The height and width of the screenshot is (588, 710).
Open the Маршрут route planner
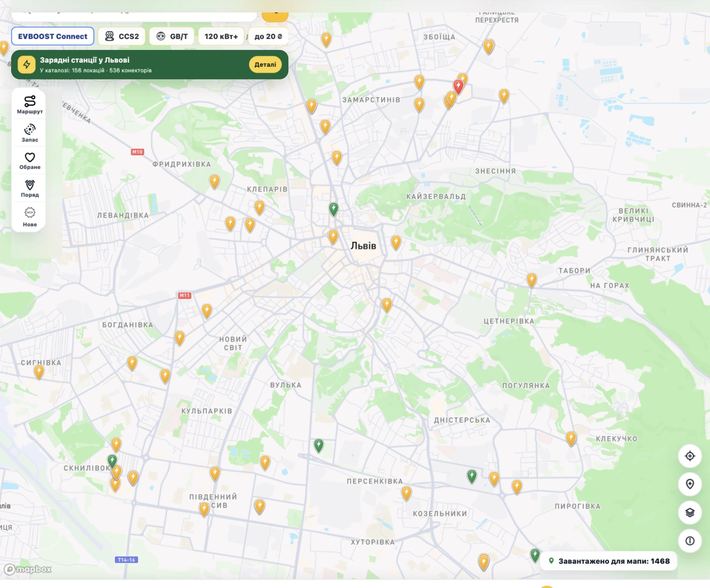pyautogui.click(x=30, y=105)
